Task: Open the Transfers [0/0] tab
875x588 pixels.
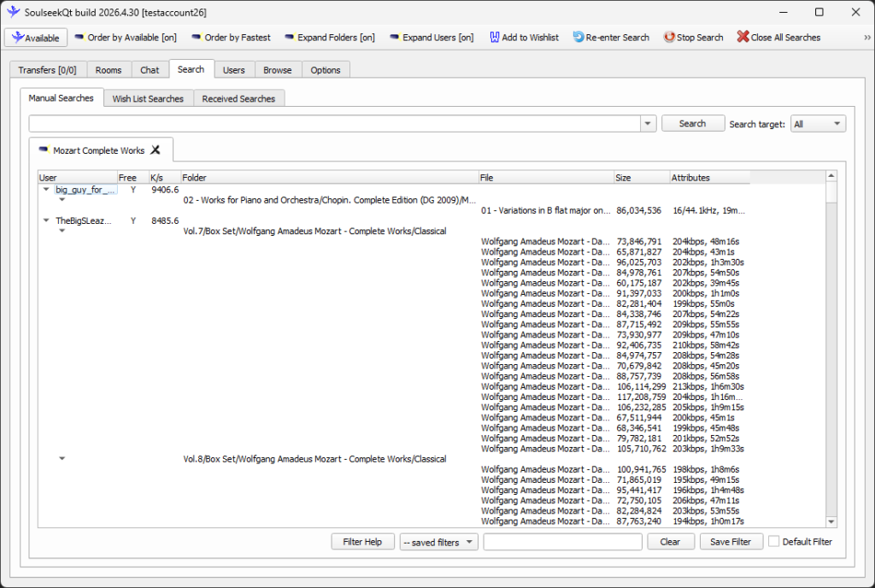Action: pos(48,70)
